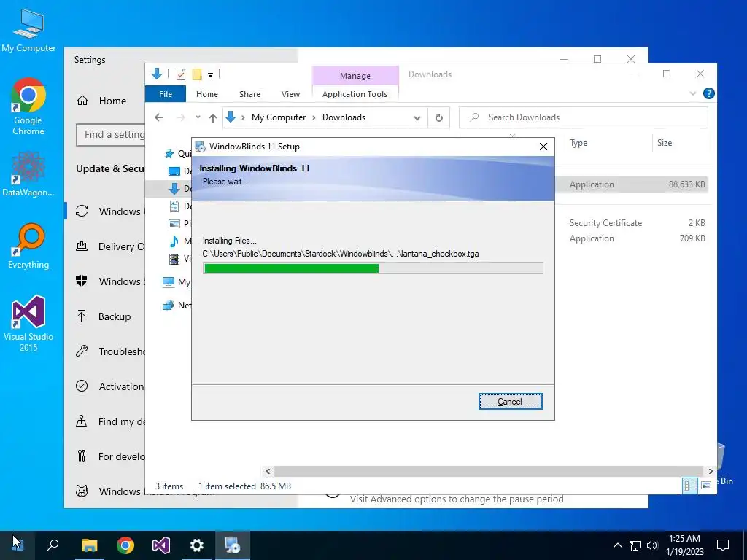Open Google Chrome desktop shortcut
The height and width of the screenshot is (560, 747).
tap(28, 106)
